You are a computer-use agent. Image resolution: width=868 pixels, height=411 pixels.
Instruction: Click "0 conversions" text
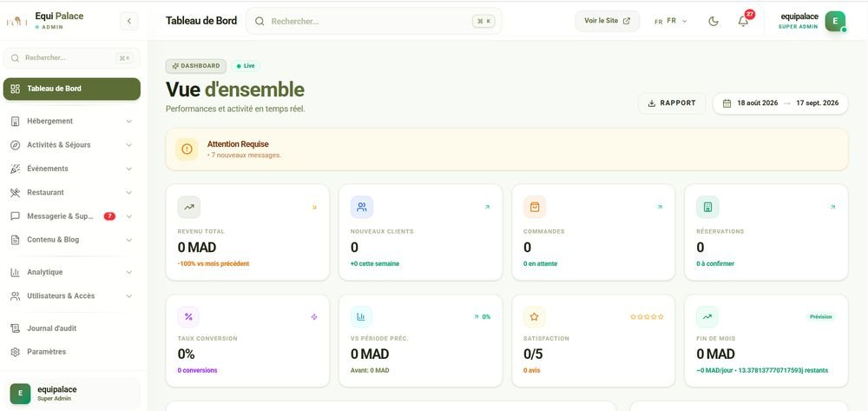(197, 370)
